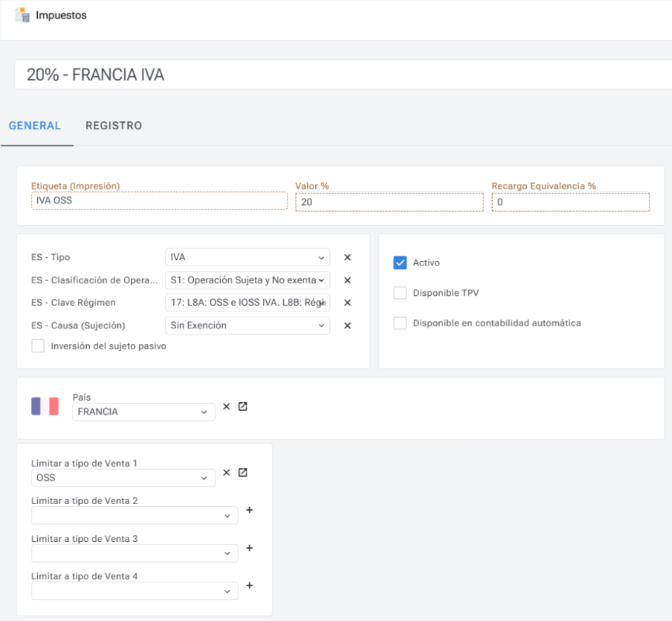This screenshot has height=621, width=672.
Task: Open the ES - Tipo IVA dropdown
Action: (247, 258)
